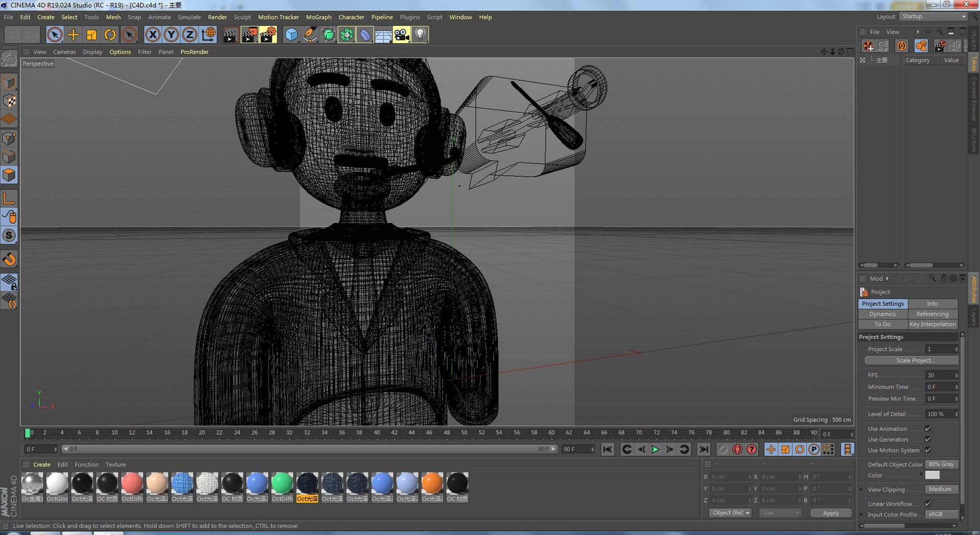Go to end of animation

click(x=703, y=449)
